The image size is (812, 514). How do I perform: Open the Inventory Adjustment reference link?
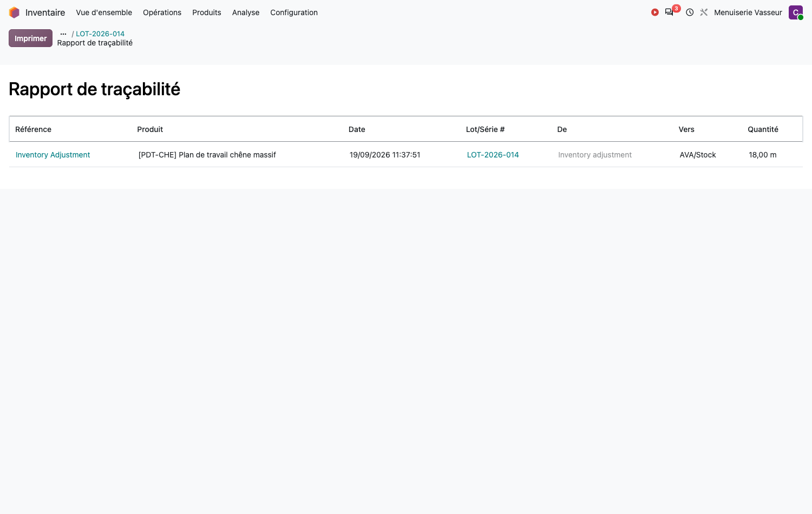click(x=53, y=155)
